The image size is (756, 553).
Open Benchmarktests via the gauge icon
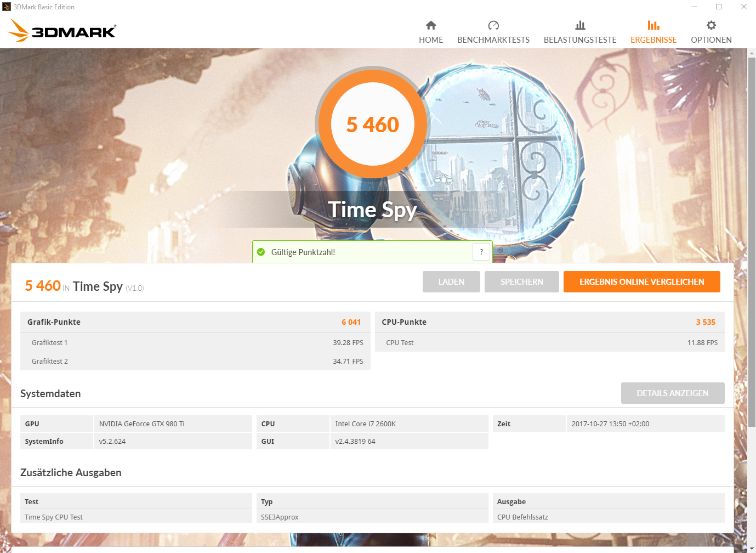[x=493, y=25]
